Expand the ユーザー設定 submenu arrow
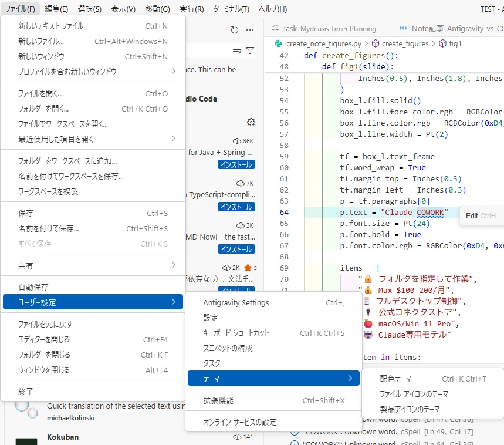 click(174, 302)
